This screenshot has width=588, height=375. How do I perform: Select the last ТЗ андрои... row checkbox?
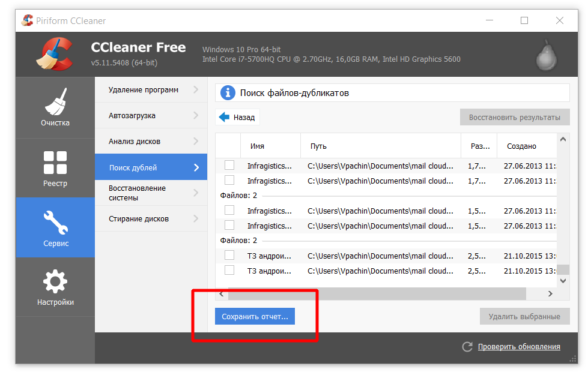[229, 270]
